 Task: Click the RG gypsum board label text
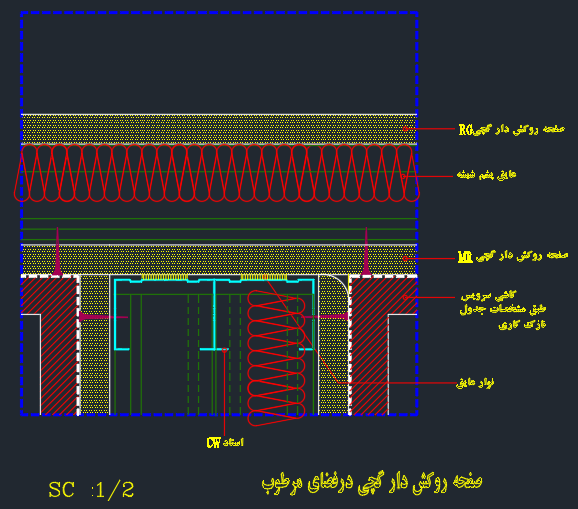click(512, 129)
